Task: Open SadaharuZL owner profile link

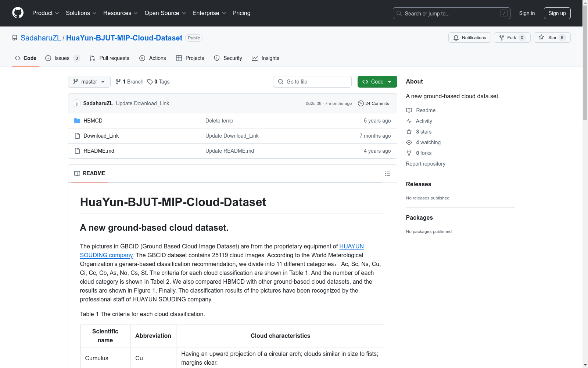Action: (x=40, y=38)
